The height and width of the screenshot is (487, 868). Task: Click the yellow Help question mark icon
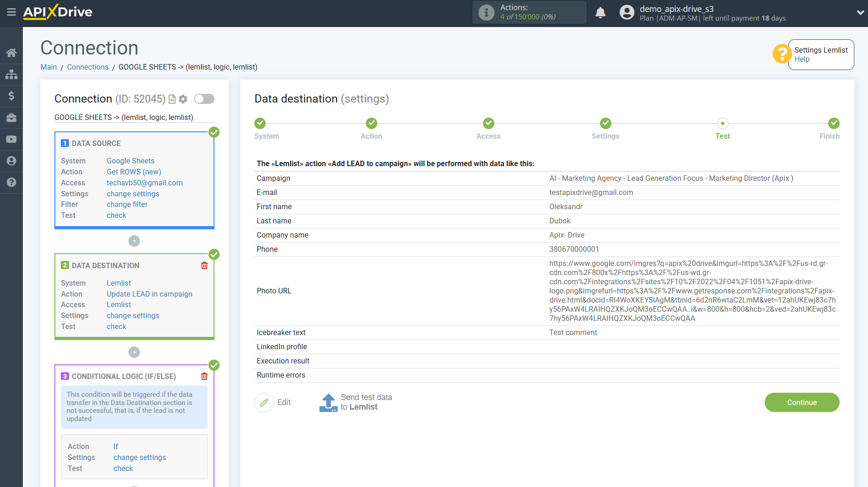(x=782, y=54)
